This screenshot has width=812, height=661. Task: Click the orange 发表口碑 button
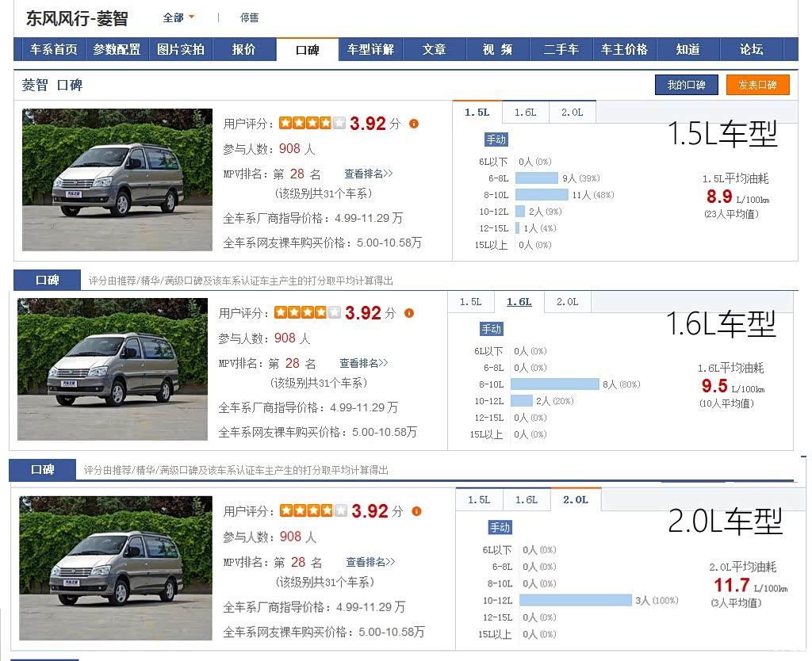pos(757,85)
